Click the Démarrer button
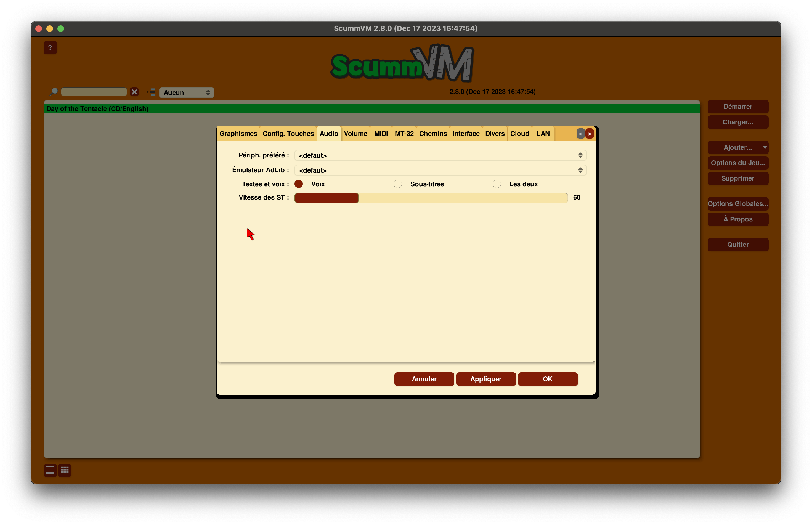This screenshot has width=812, height=525. point(738,107)
